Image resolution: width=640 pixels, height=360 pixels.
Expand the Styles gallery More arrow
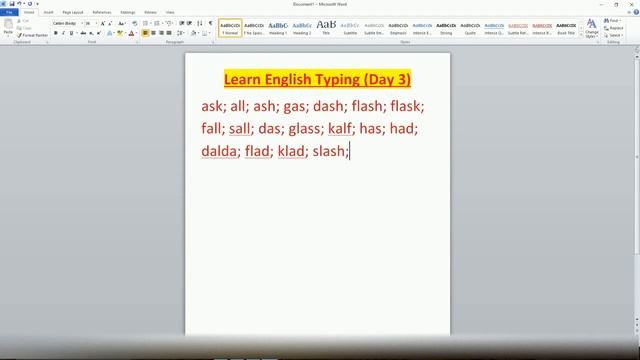[581, 36]
